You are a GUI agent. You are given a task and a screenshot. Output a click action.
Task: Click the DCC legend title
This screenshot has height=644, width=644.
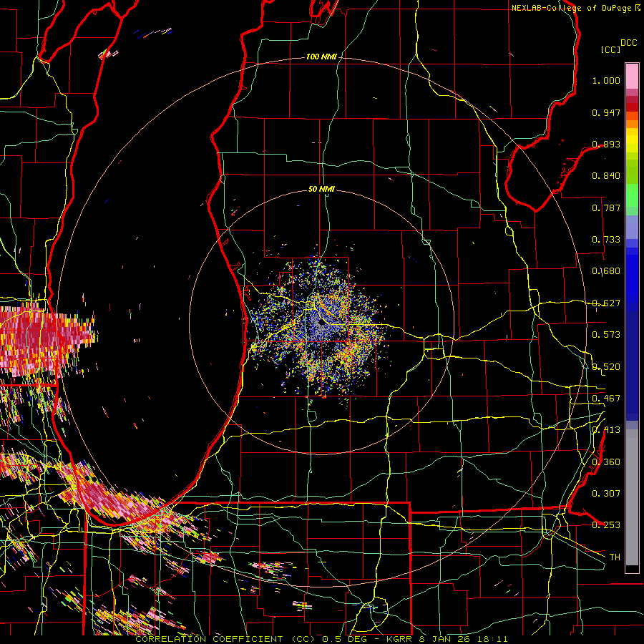pos(628,43)
